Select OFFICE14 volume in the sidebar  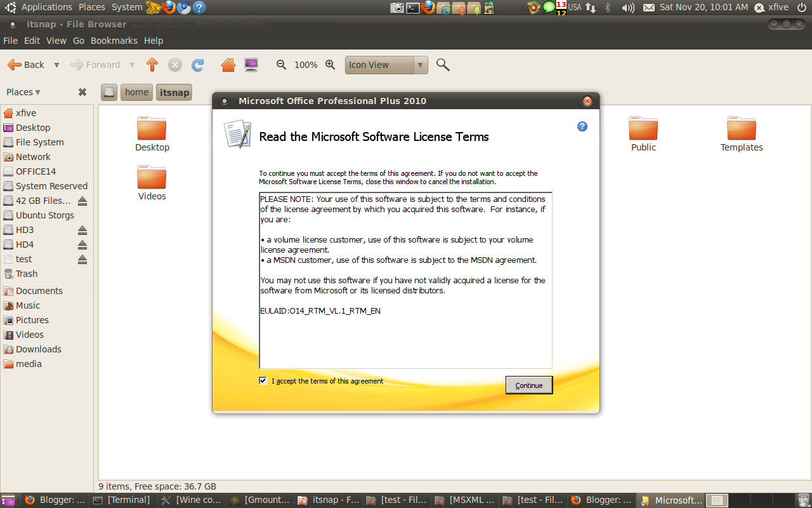click(47, 171)
